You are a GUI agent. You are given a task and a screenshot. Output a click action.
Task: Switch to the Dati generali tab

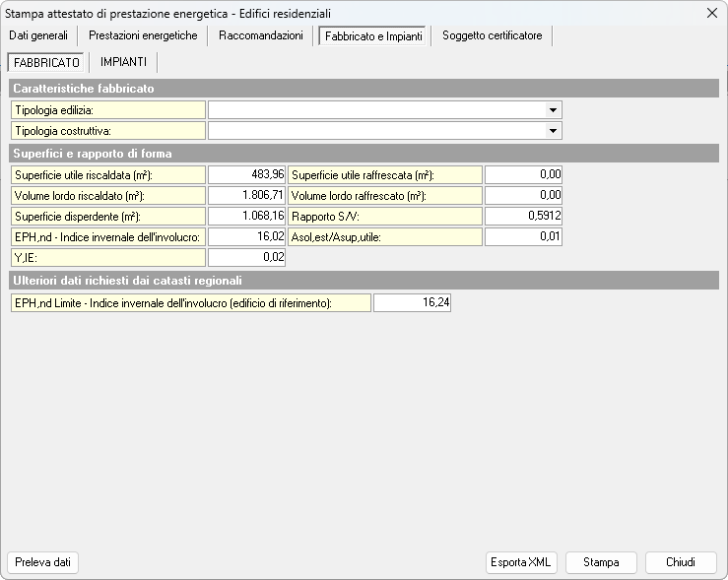[x=38, y=35]
